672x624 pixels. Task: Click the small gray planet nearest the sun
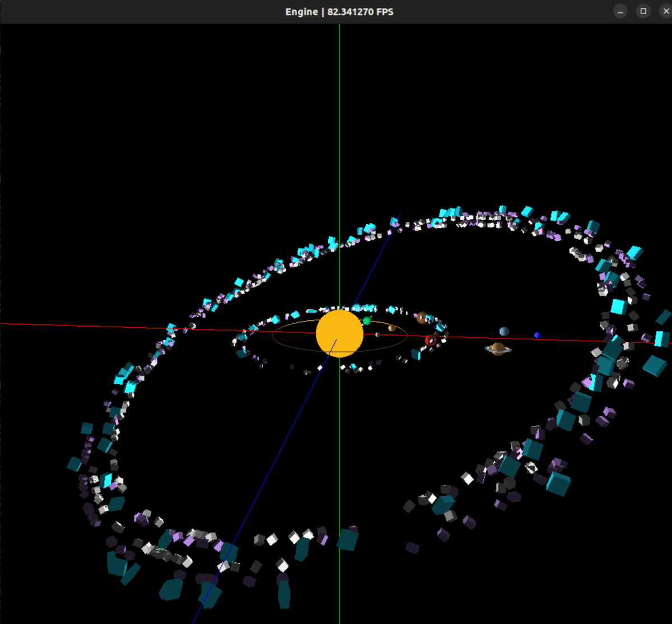378,335
